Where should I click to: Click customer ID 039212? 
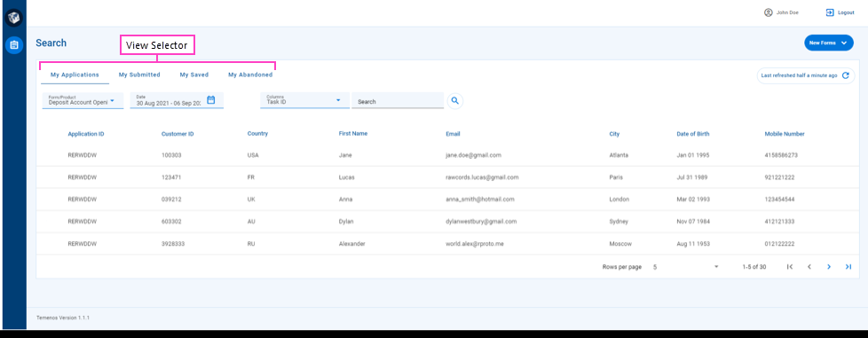(x=171, y=199)
